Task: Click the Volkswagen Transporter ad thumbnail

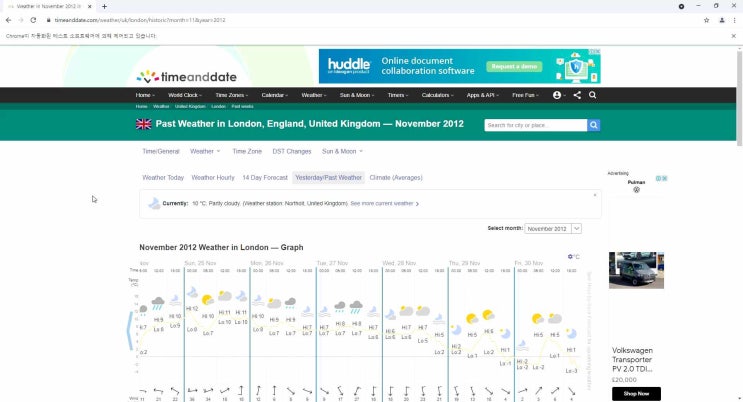Action: pos(636,270)
